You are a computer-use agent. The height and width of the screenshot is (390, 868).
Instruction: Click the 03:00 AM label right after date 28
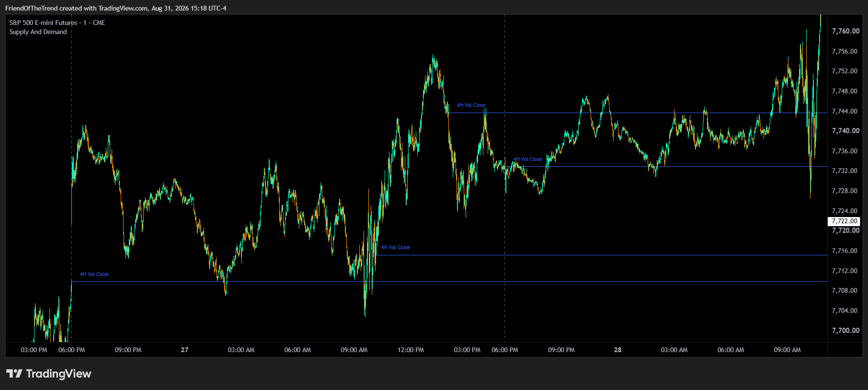pyautogui.click(x=674, y=350)
